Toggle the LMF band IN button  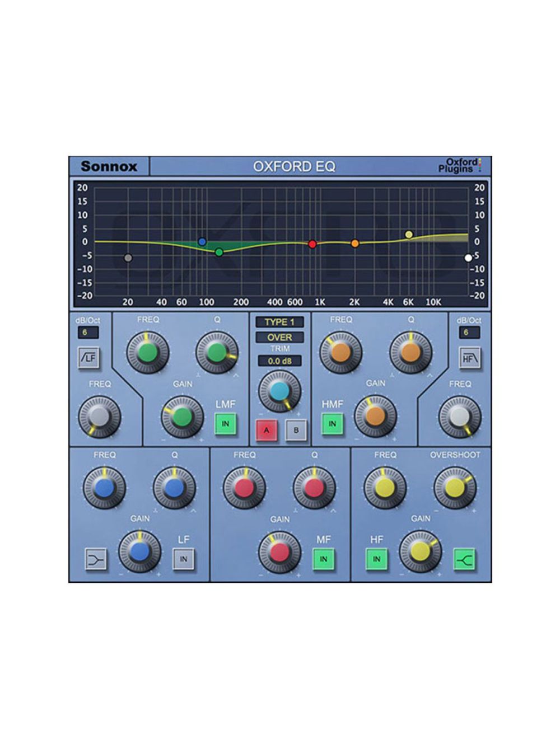point(225,424)
